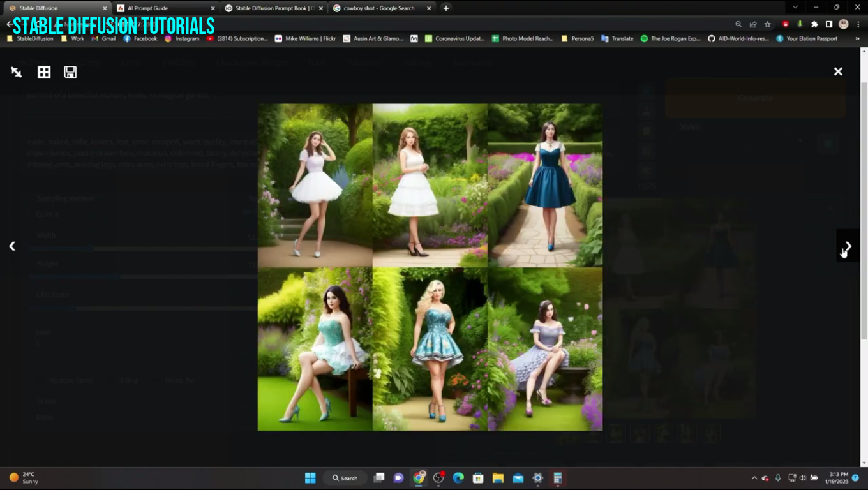Image resolution: width=868 pixels, height=490 pixels.
Task: Open the YouTube Subscriptions bookmark
Action: pos(237,39)
